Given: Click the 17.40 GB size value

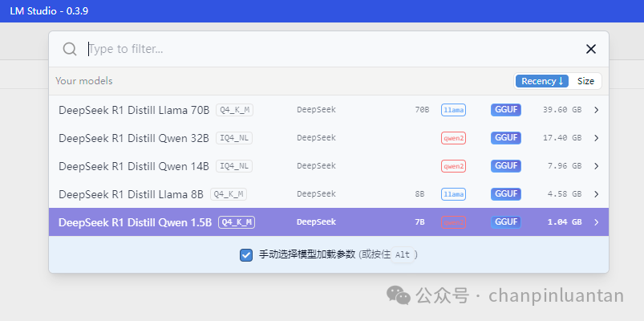Looking at the screenshot, I should [562, 138].
